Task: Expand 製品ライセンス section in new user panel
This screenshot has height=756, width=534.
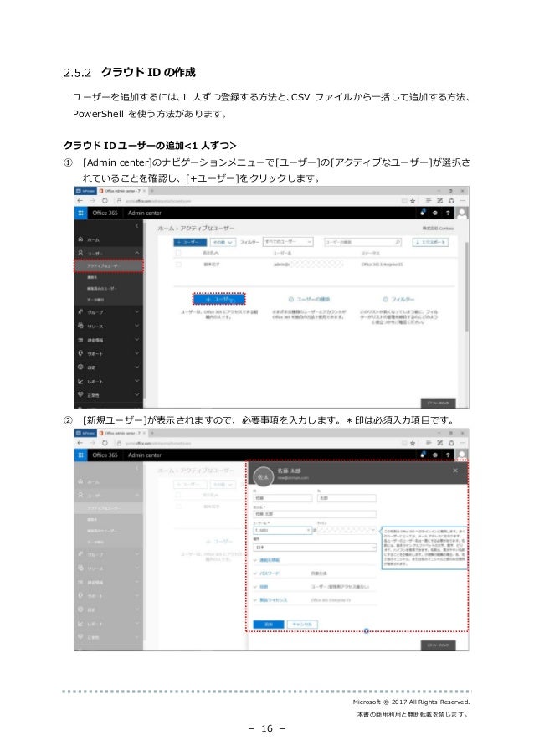Action: point(270,599)
